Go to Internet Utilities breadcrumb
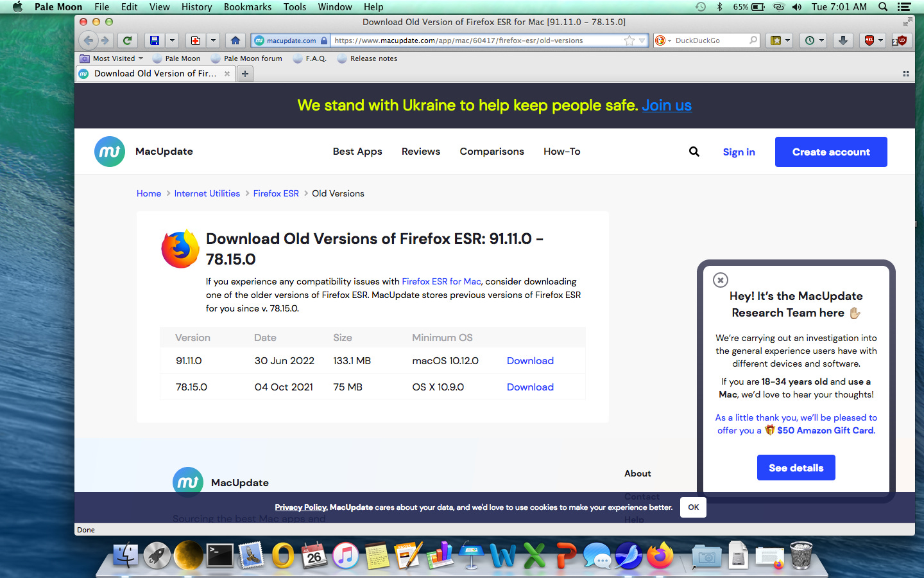 click(207, 193)
